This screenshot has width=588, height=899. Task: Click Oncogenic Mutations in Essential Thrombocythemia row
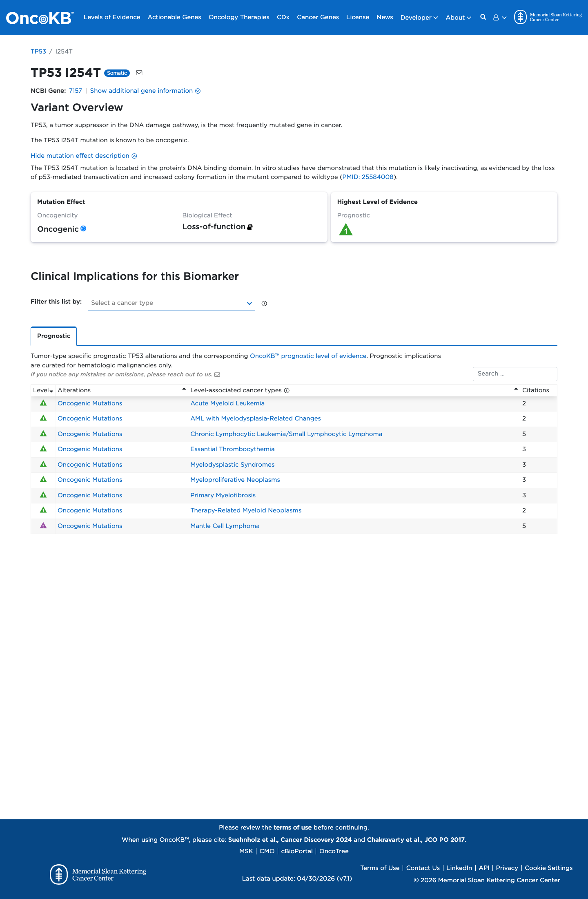90,449
